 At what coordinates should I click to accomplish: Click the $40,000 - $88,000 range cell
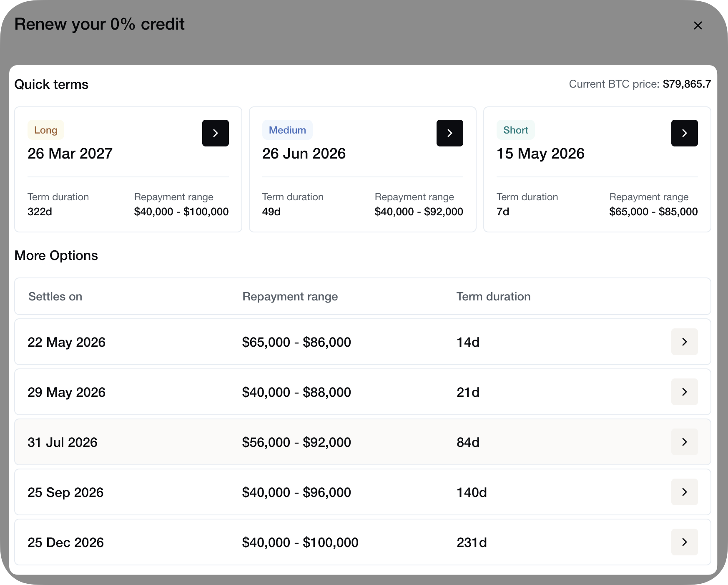pos(296,392)
